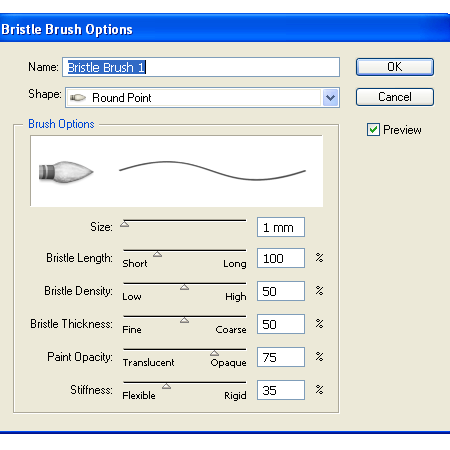Click the Bristle Thickness slider handle
The width and height of the screenshot is (450, 450).
(184, 320)
